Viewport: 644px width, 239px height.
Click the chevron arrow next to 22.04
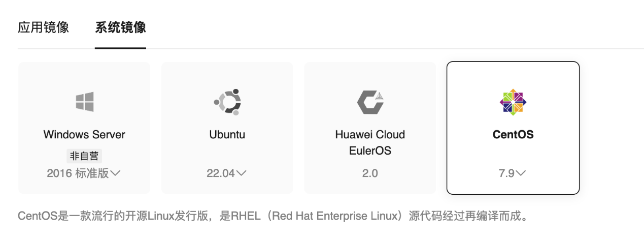[x=241, y=173]
